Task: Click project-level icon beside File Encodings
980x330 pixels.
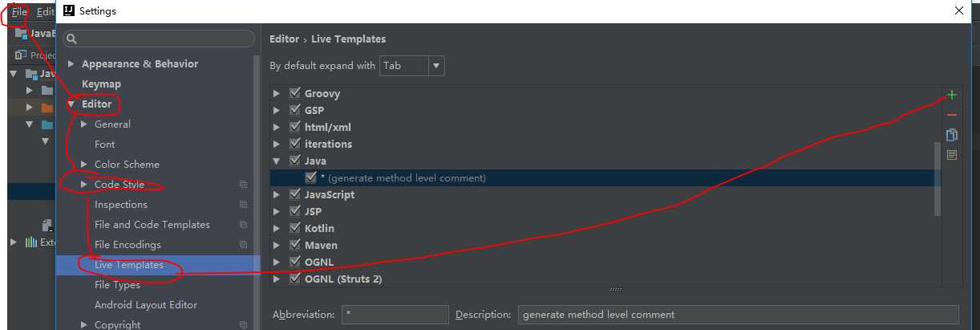Action: coord(243,245)
